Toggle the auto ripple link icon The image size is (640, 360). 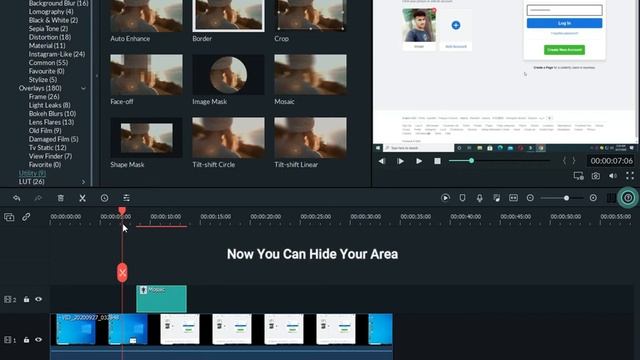26,217
